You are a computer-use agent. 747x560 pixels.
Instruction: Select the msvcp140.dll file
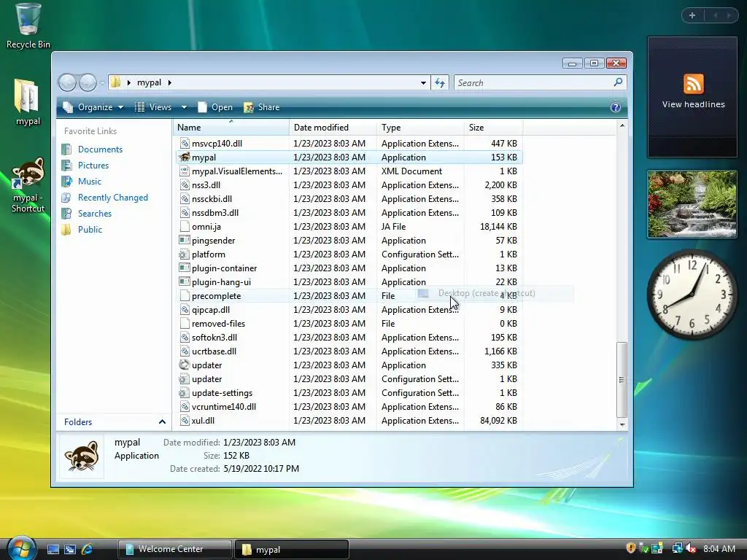pyautogui.click(x=349, y=144)
